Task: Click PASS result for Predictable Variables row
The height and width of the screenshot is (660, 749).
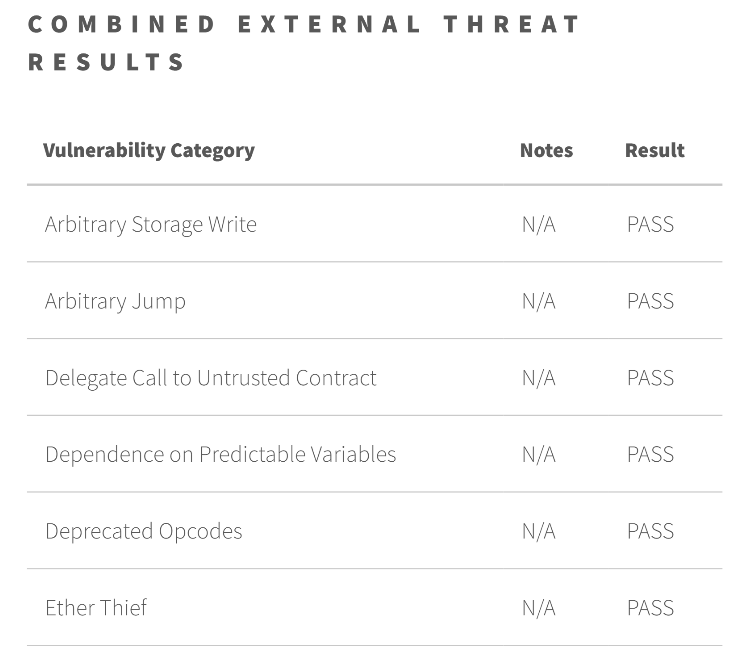Action: 650,455
